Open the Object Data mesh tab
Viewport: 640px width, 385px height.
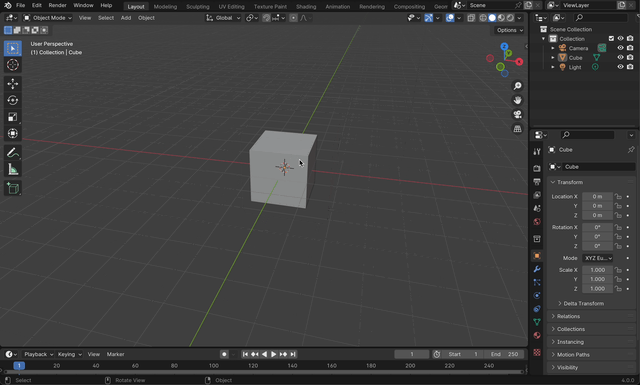(537, 322)
